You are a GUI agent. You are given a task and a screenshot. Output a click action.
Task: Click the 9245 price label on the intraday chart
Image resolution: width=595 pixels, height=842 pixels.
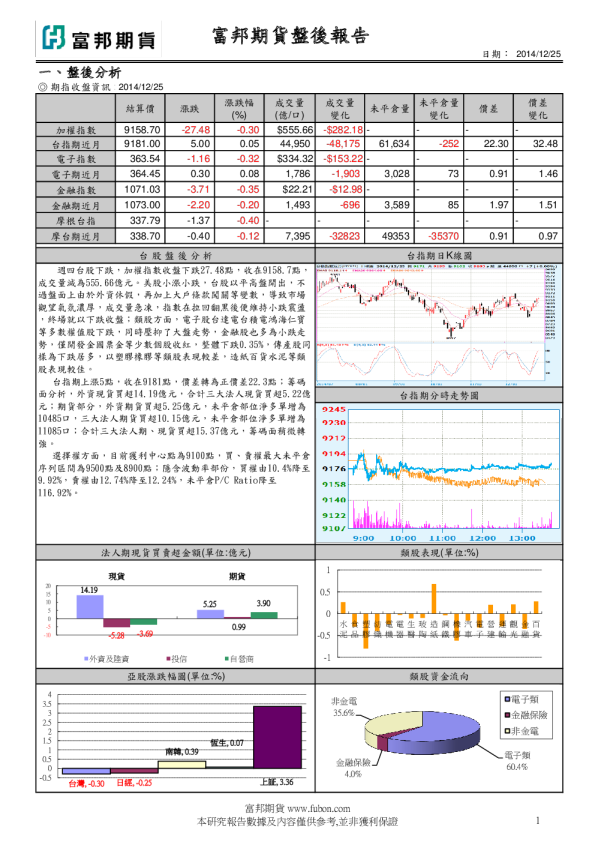pos(333,410)
